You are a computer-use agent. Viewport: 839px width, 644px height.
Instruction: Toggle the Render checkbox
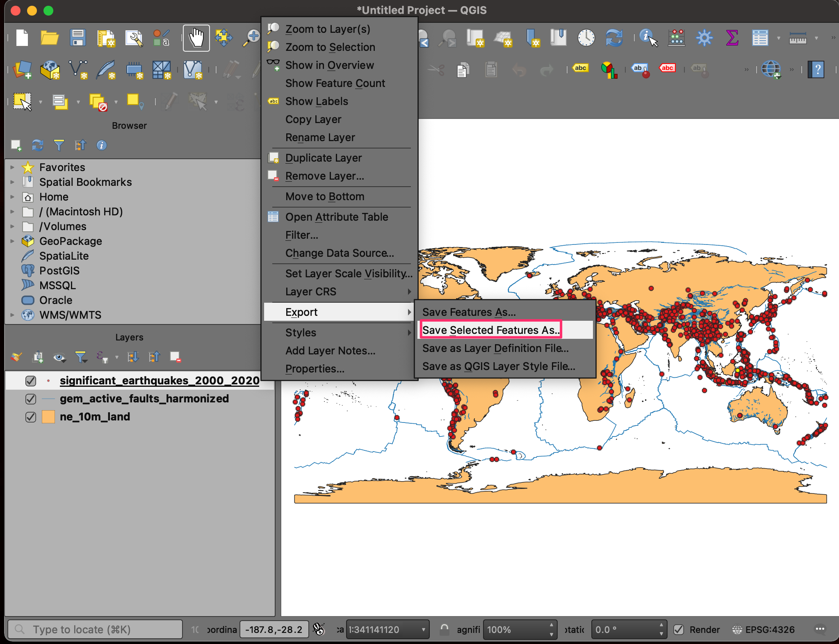tap(679, 630)
